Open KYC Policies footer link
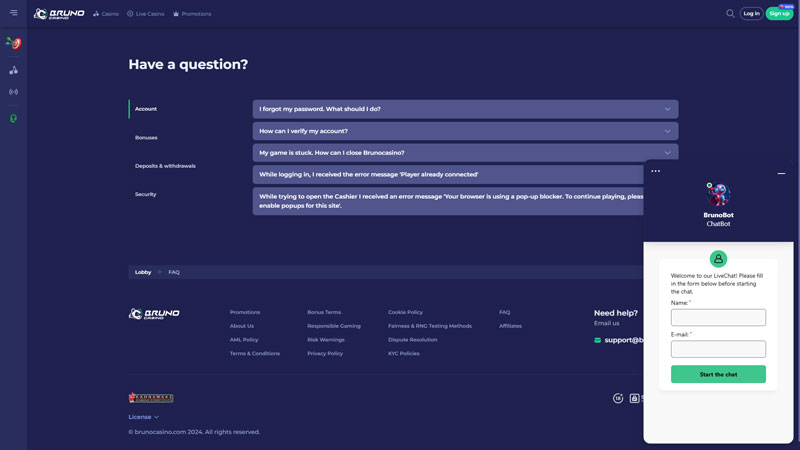 pos(404,354)
